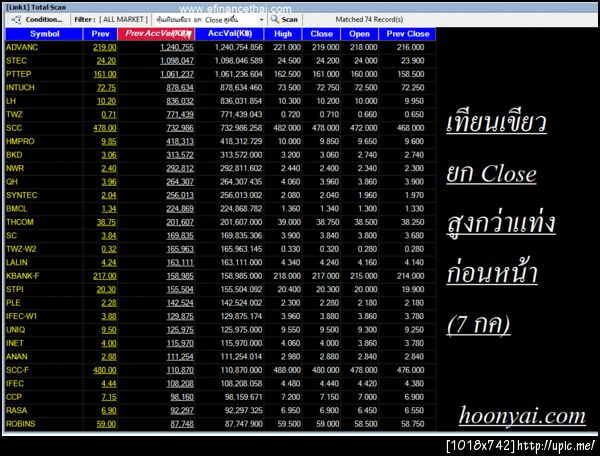Sort by the Prev Close column header

(408, 34)
